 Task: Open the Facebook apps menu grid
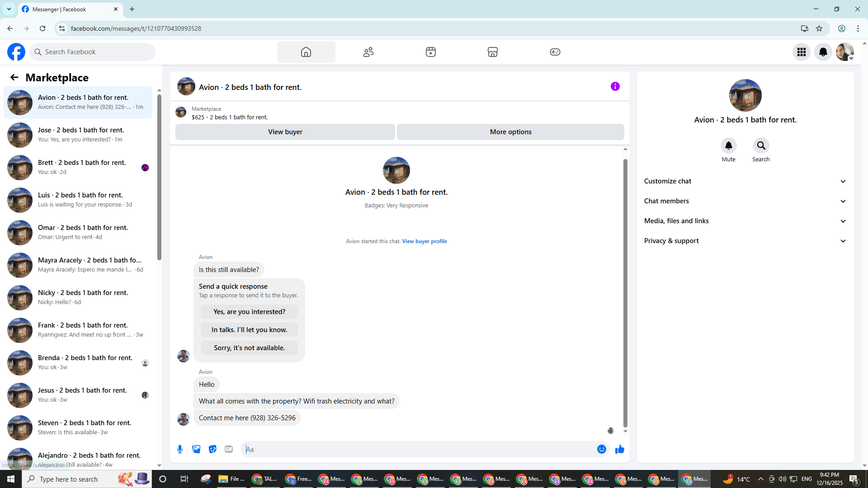802,52
